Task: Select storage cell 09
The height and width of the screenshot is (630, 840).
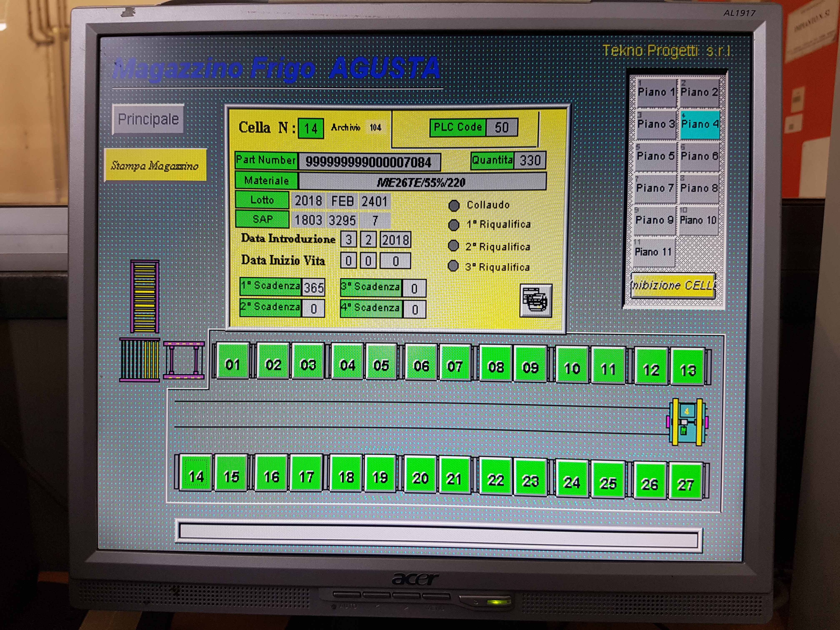Action: coord(530,364)
